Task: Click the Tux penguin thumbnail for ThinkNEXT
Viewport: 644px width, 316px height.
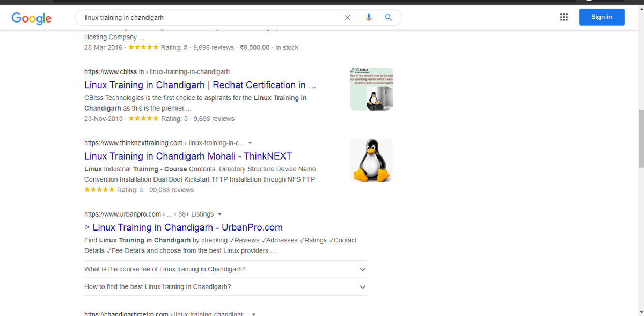Action: [x=372, y=161]
